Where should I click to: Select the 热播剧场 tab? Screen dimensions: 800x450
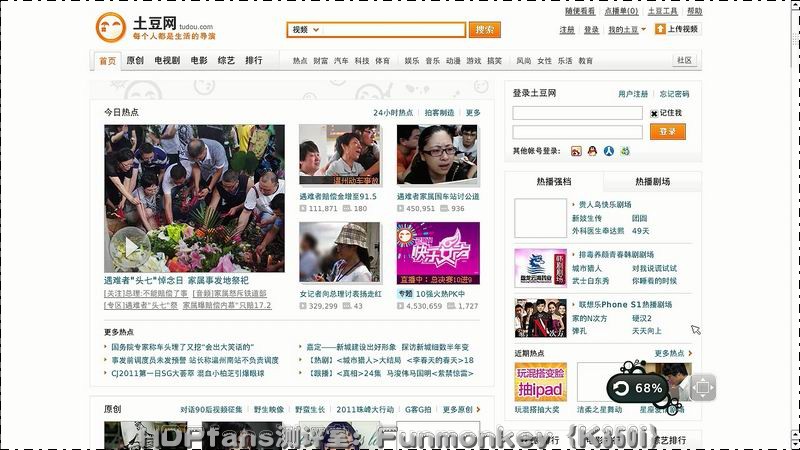click(653, 182)
